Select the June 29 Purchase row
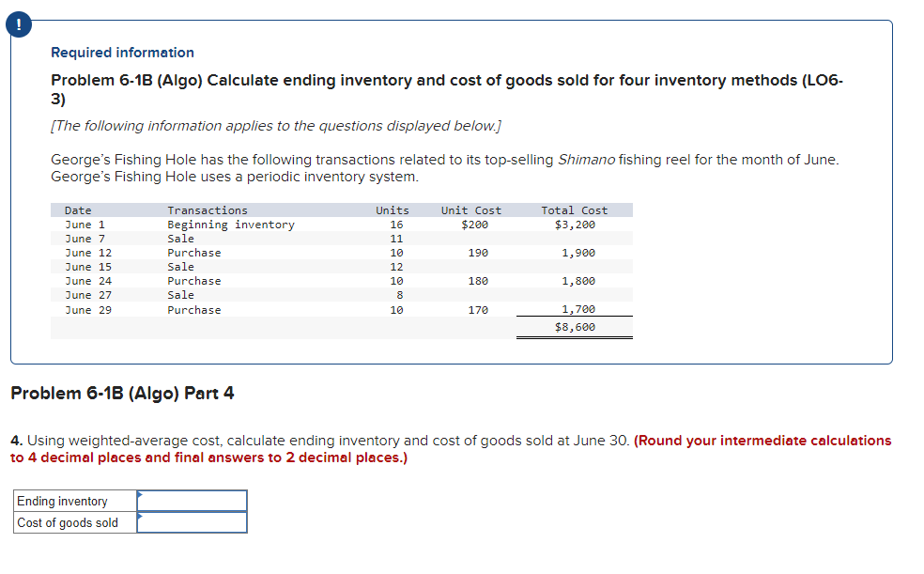The width and height of the screenshot is (924, 574). [x=282, y=310]
